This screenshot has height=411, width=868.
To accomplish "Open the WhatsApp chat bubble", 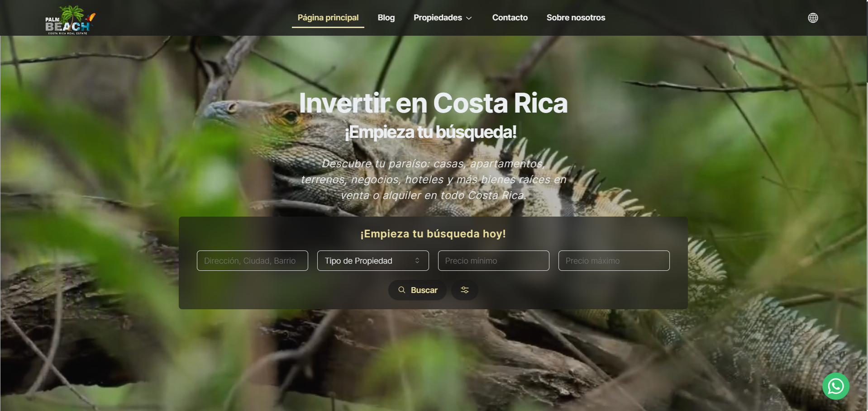I will 835,386.
